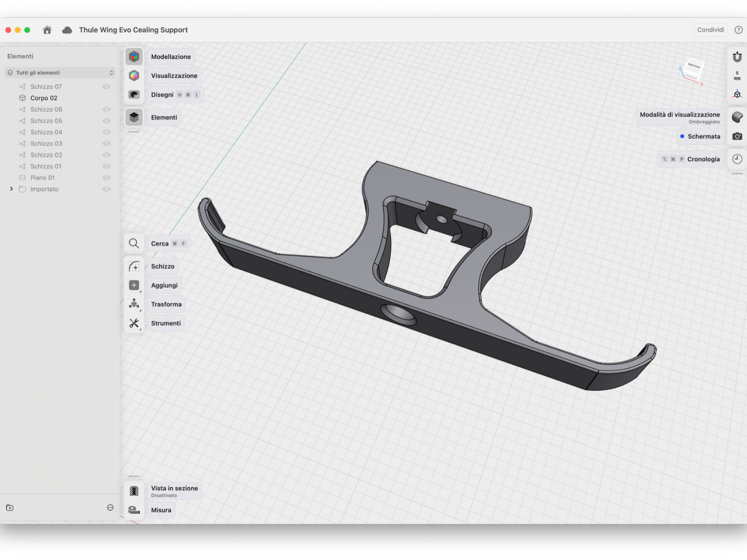Click the orientation axes icon
The width and height of the screenshot is (747, 560).
737,94
